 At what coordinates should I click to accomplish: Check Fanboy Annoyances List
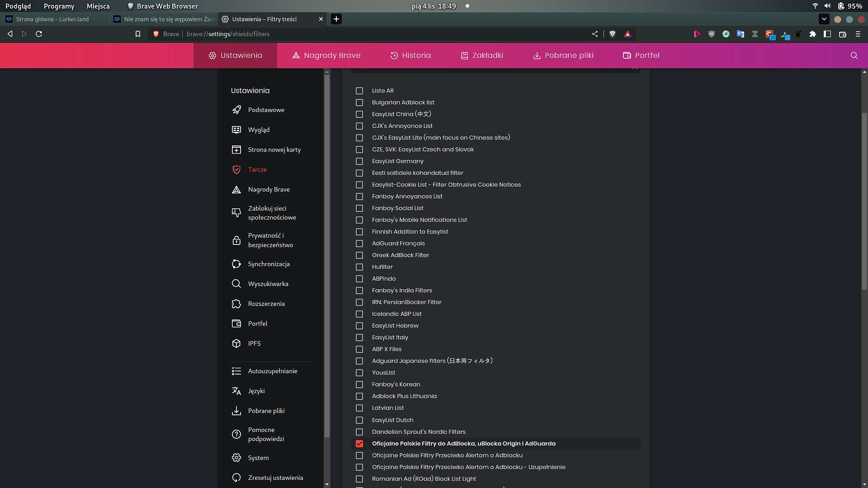(x=359, y=197)
